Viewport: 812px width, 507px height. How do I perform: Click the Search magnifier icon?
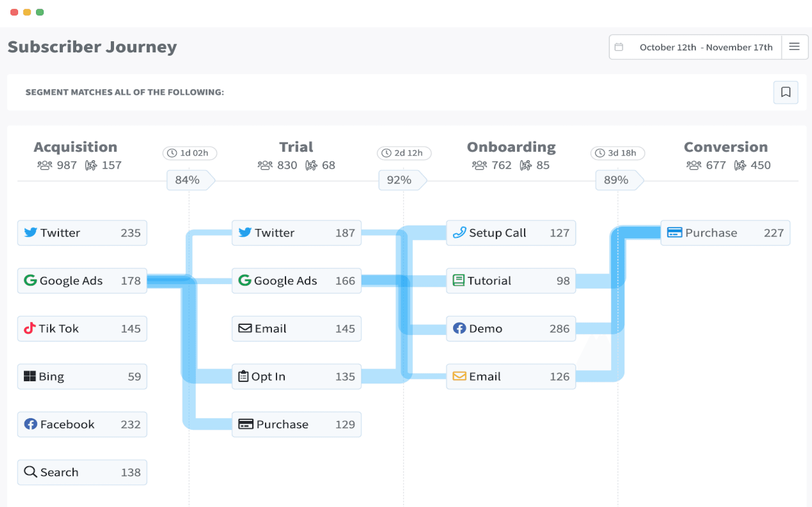point(30,472)
